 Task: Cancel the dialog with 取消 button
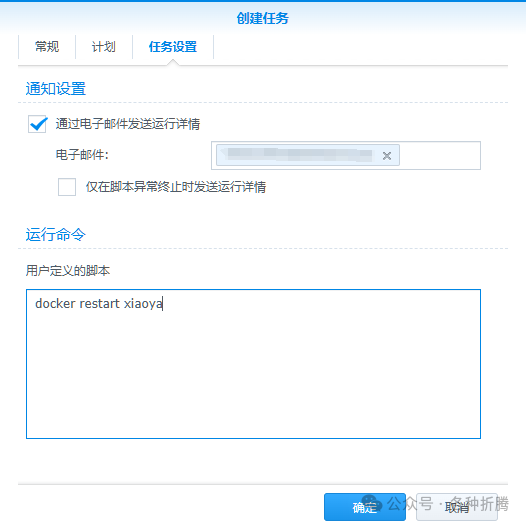point(457,507)
